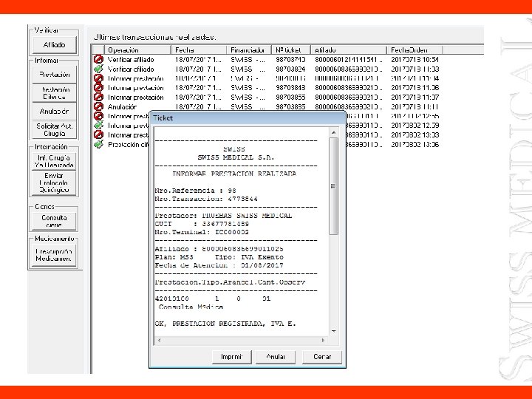Open Consulta cierre
This screenshot has height=399, width=532.
54,221
